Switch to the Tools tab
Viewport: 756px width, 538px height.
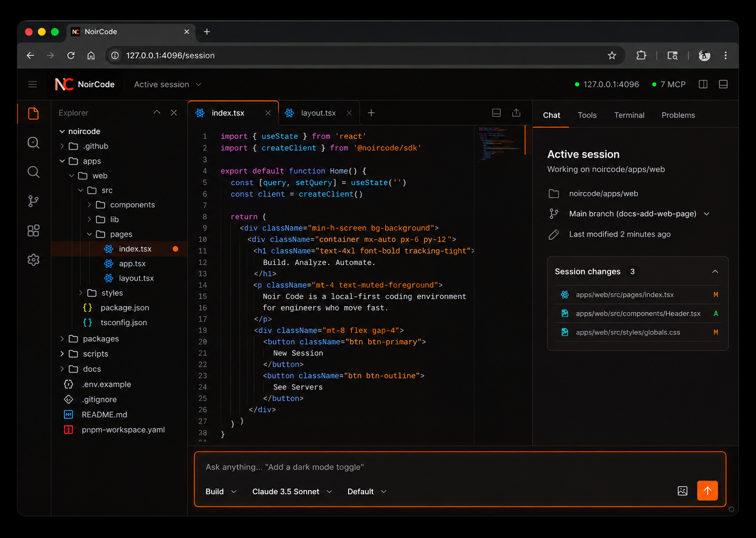tap(587, 115)
